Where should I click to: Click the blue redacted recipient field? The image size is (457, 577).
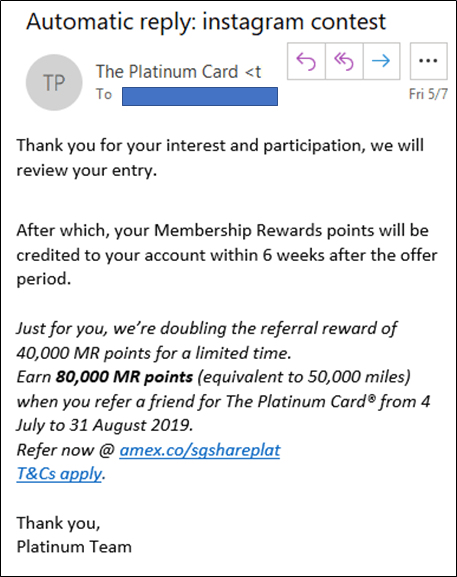click(x=200, y=96)
